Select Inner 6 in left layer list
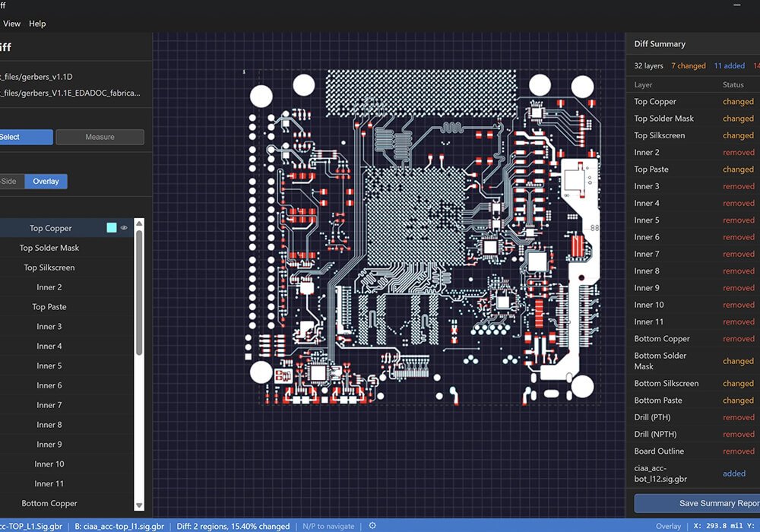Image resolution: width=760 pixels, height=532 pixels. point(66,385)
